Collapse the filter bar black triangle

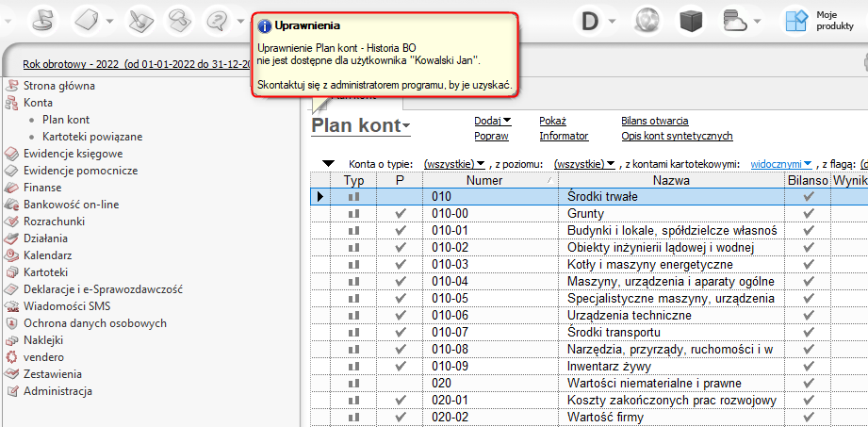point(329,164)
